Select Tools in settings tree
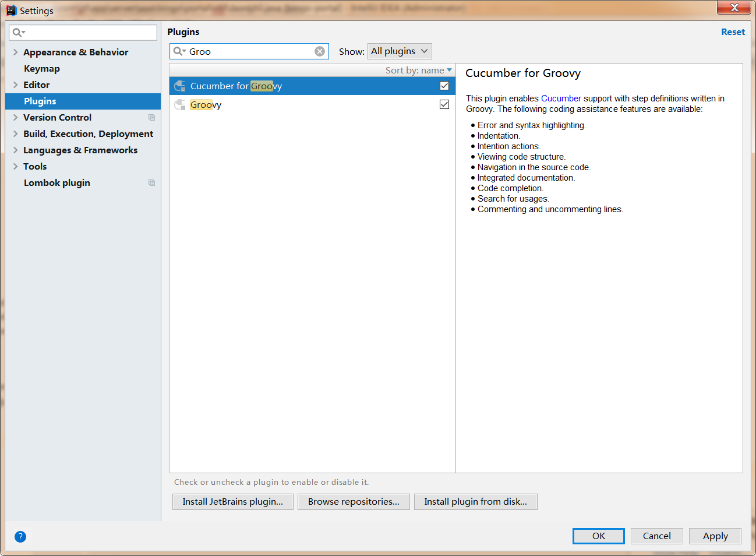756x556 pixels. 35,167
